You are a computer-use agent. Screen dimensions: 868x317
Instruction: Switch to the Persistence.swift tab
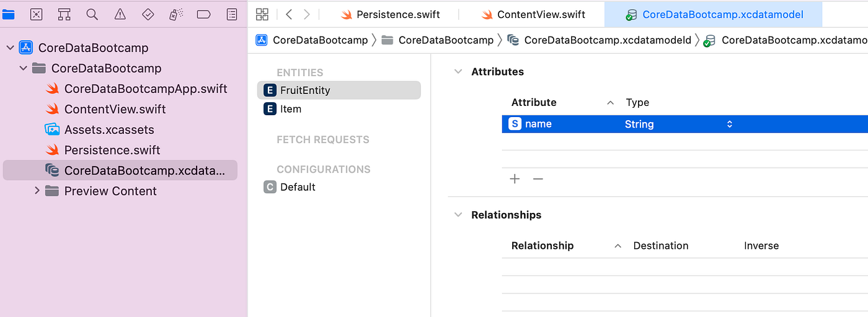[390, 14]
